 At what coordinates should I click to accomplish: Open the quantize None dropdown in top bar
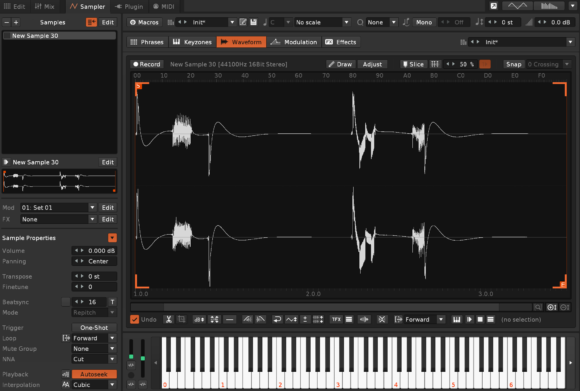(382, 22)
